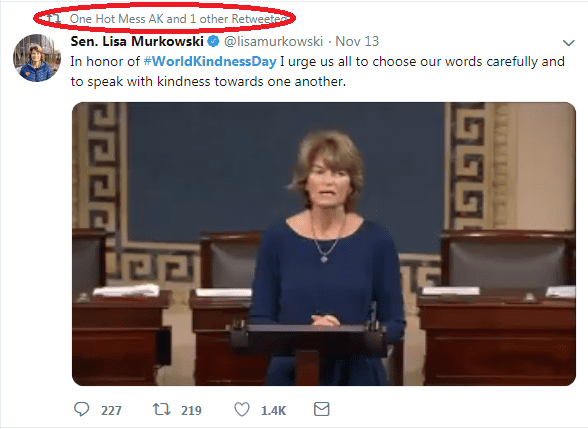The width and height of the screenshot is (588, 429).
Task: Open the #WorldKindnessDay hashtag
Action: tap(210, 61)
